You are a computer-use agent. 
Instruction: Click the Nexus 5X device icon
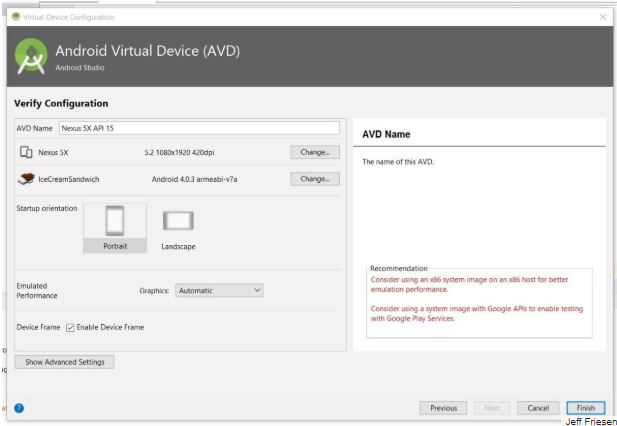pos(26,152)
